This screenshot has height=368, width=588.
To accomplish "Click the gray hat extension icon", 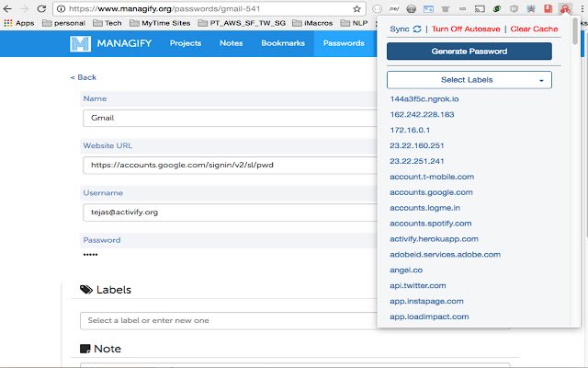I will [445, 8].
